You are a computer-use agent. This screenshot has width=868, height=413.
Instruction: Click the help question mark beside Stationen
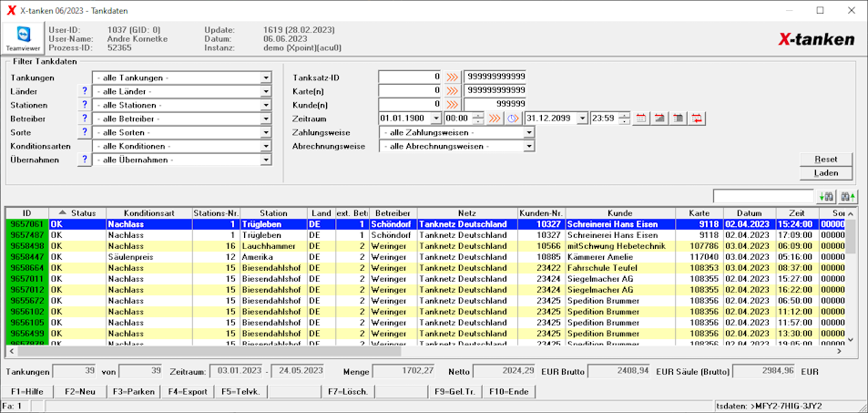click(x=85, y=105)
